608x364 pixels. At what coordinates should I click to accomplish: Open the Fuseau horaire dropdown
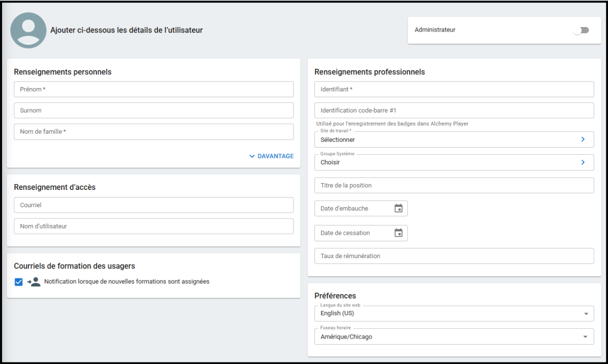point(454,337)
